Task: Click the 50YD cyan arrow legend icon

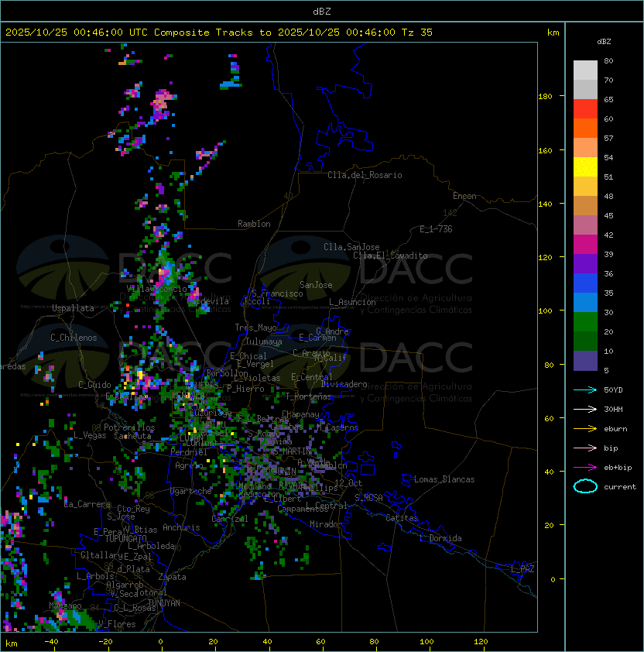Action: 585,389
